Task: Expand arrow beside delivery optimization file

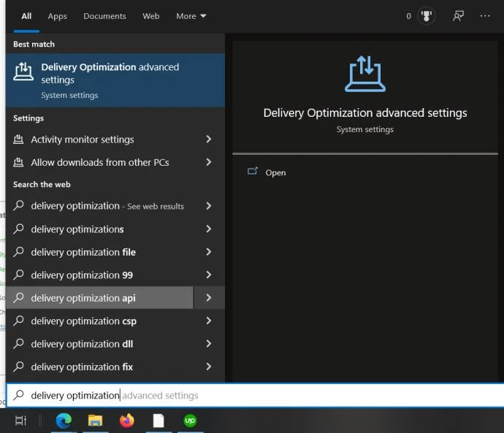Action: 209,252
